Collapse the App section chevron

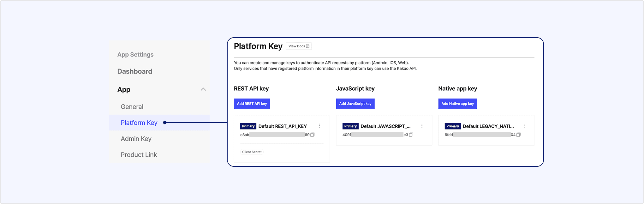pyautogui.click(x=203, y=89)
